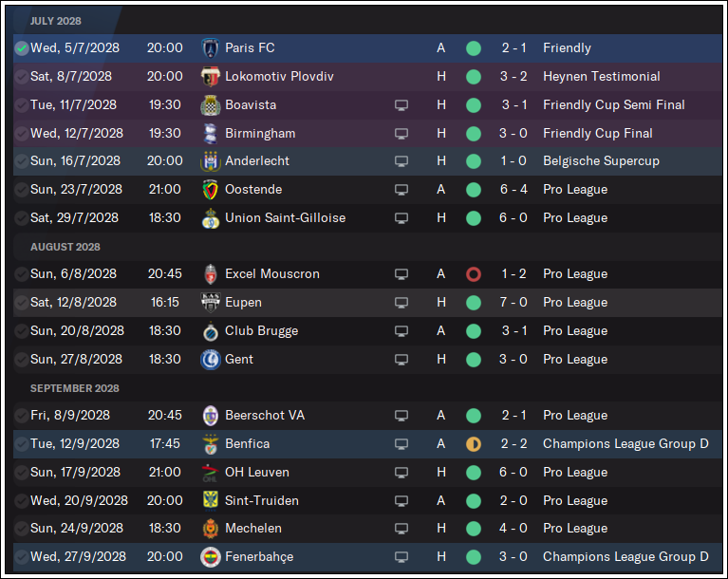Click the Fenerbahçe club crest

pyautogui.click(x=211, y=557)
